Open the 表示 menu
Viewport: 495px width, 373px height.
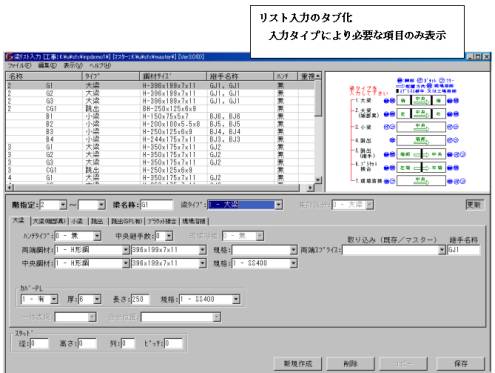tap(73, 66)
